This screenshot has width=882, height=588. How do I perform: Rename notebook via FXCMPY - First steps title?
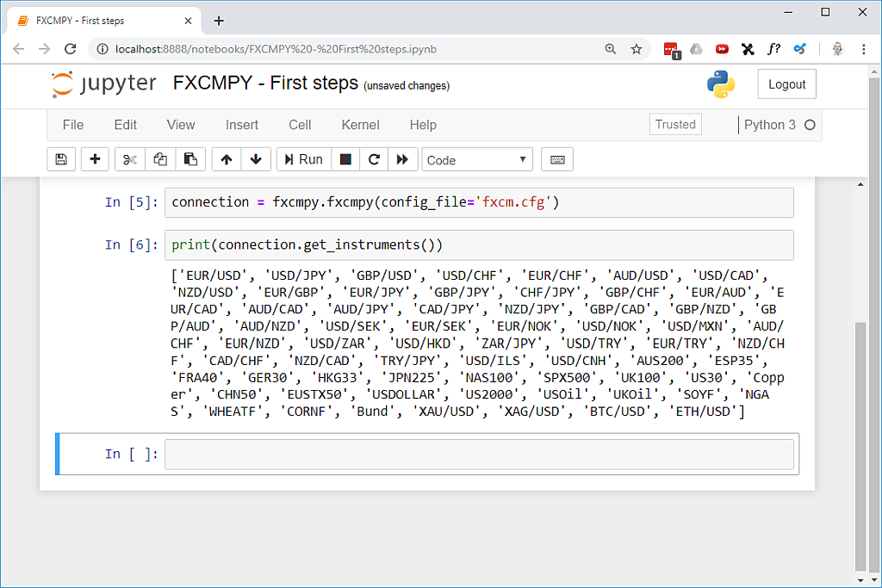pyautogui.click(x=265, y=84)
